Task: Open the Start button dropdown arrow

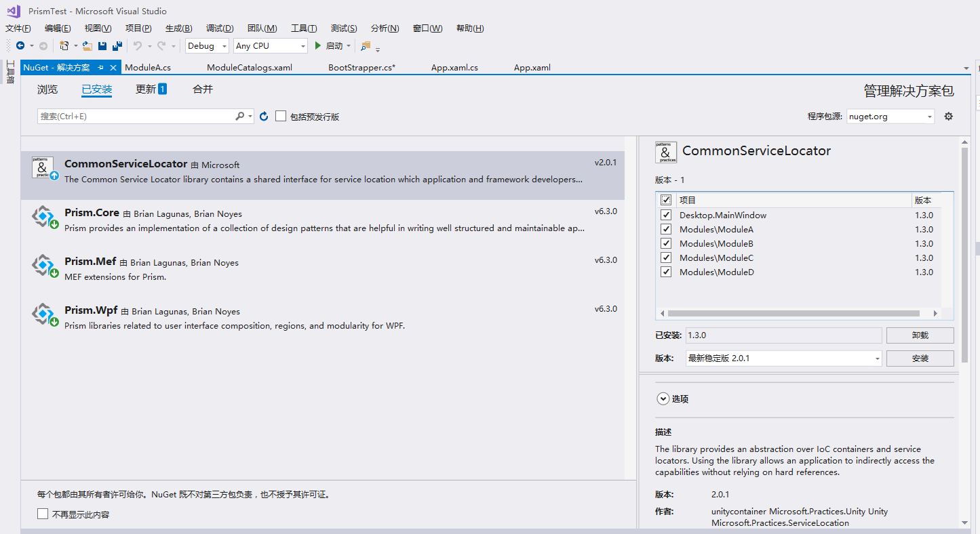Action: pos(349,45)
